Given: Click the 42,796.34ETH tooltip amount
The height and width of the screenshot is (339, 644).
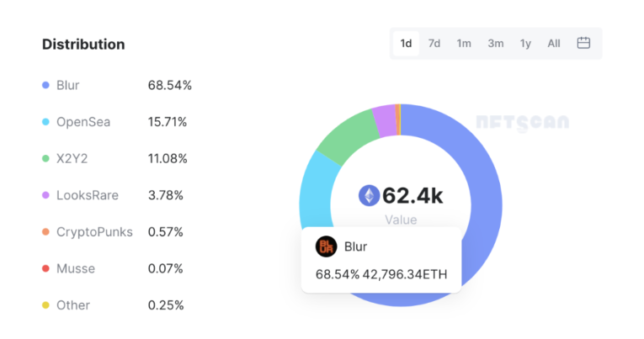Looking at the screenshot, I should (405, 274).
